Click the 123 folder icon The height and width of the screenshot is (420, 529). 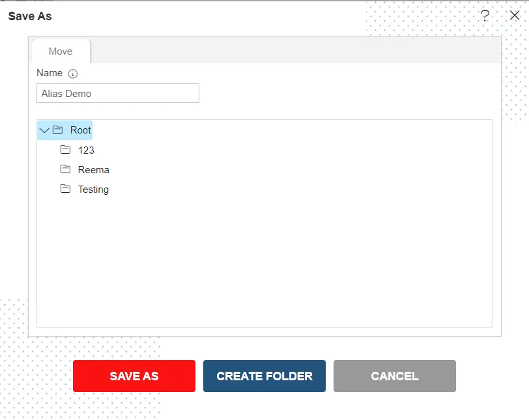(x=65, y=150)
